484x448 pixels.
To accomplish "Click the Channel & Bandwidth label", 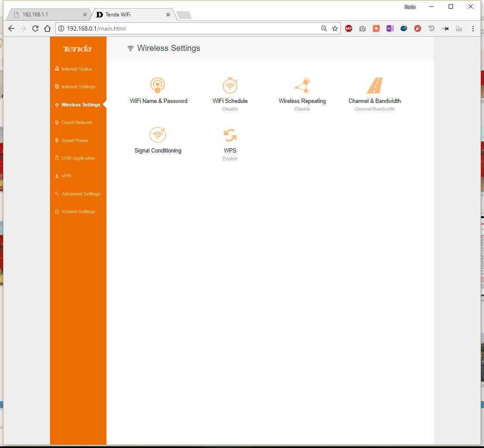I will pos(375,101).
